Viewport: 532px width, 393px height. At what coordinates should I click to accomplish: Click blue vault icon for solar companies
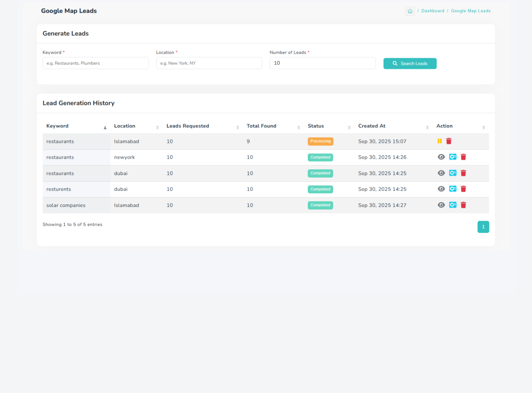[x=453, y=205]
